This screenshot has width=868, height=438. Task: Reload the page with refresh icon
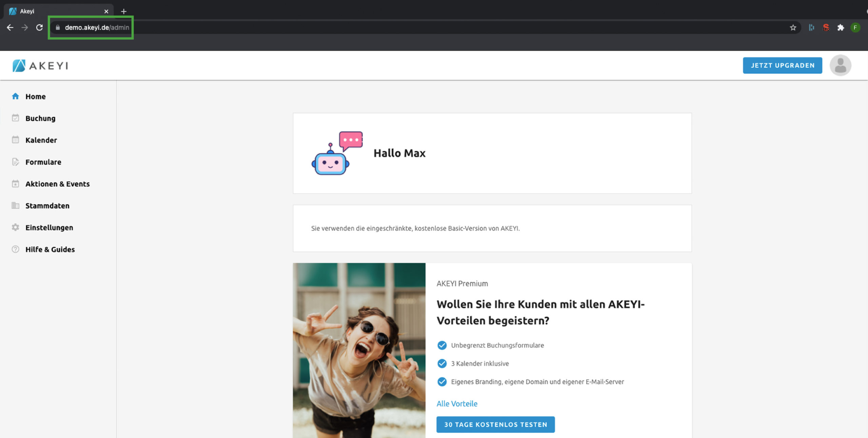(x=39, y=28)
